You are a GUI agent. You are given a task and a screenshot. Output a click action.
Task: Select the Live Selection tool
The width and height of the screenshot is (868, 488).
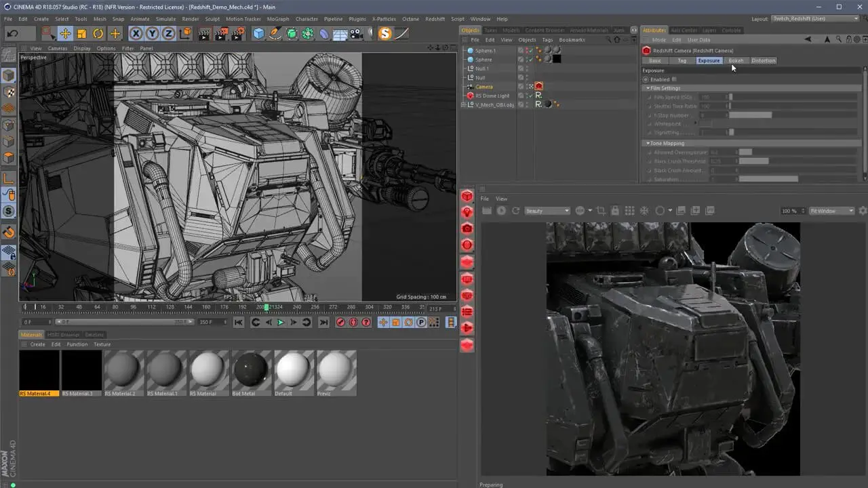[47, 33]
